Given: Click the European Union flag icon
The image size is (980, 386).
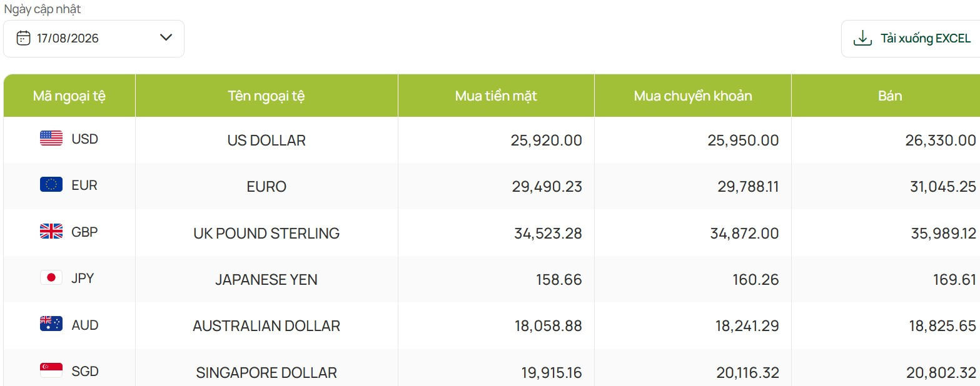Looking at the screenshot, I should 51,185.
